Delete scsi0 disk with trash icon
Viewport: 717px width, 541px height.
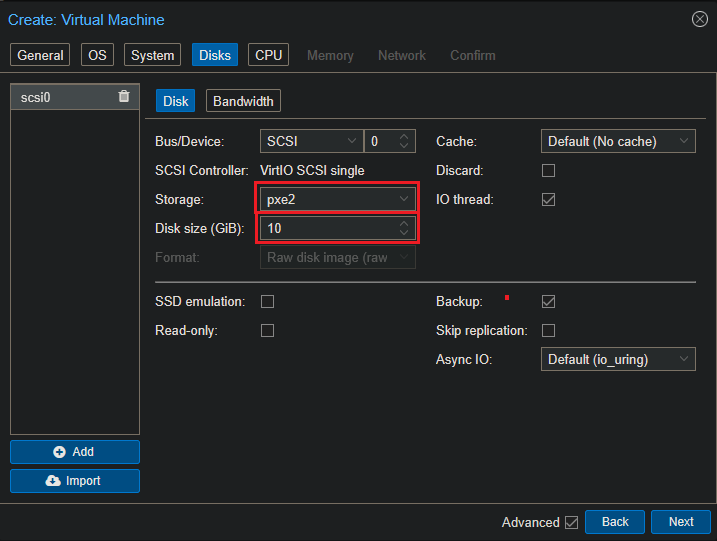pyautogui.click(x=124, y=96)
